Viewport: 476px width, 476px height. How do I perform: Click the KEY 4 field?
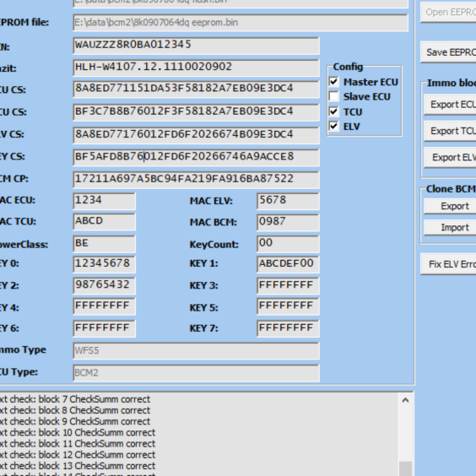point(104,306)
